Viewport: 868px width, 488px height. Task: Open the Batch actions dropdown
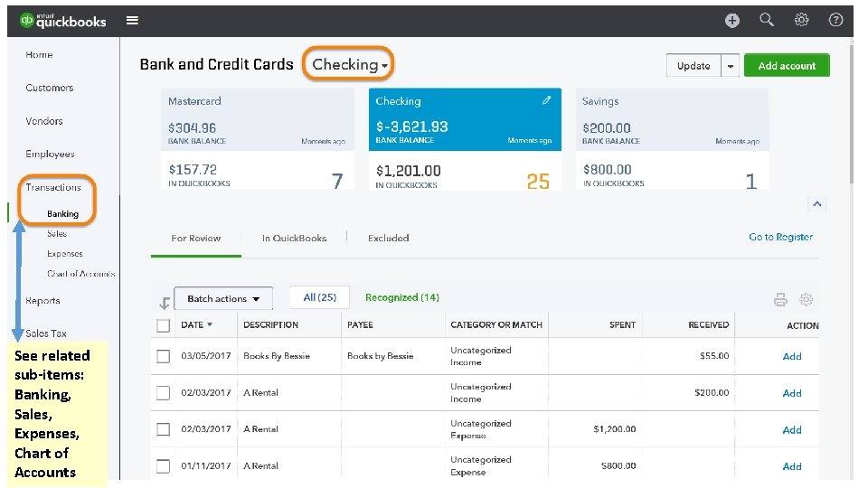click(x=223, y=299)
